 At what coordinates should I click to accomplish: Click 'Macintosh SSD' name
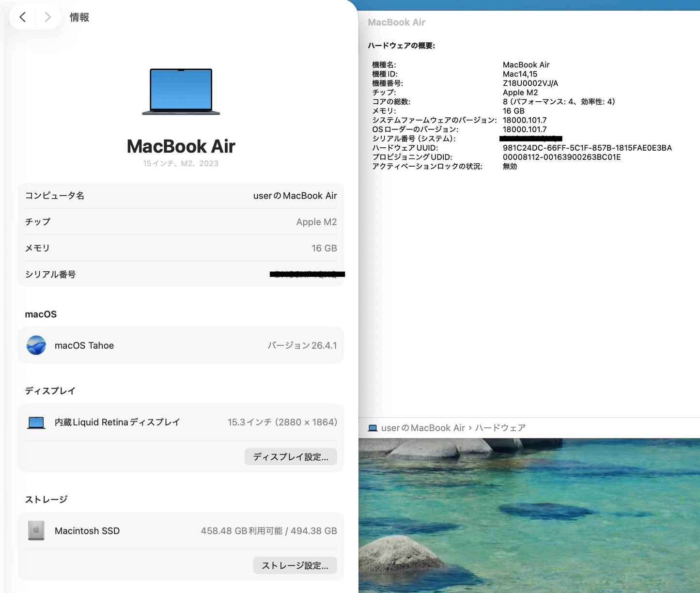[87, 531]
